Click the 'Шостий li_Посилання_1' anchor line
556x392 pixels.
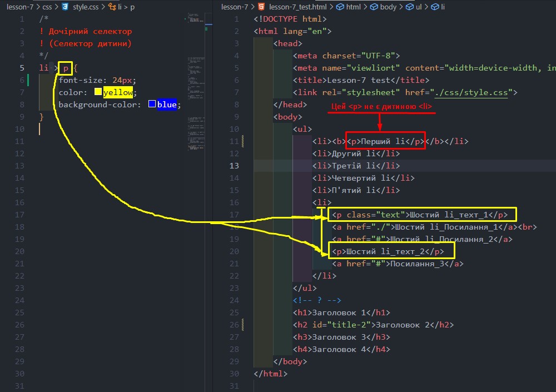coord(434,227)
